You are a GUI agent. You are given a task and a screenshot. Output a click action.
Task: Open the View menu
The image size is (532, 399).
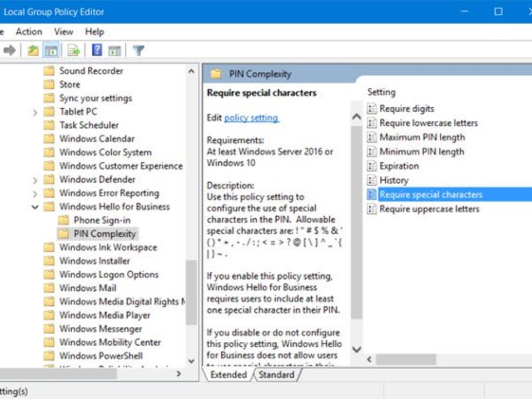click(x=63, y=32)
